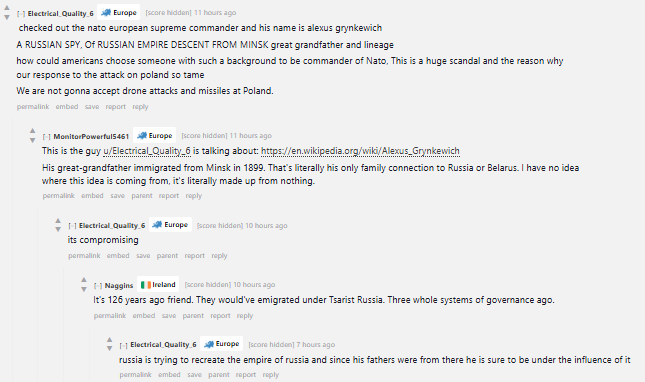Downvote MonitorPowerful5461's comment
The height and width of the screenshot is (382, 645).
click(x=32, y=140)
